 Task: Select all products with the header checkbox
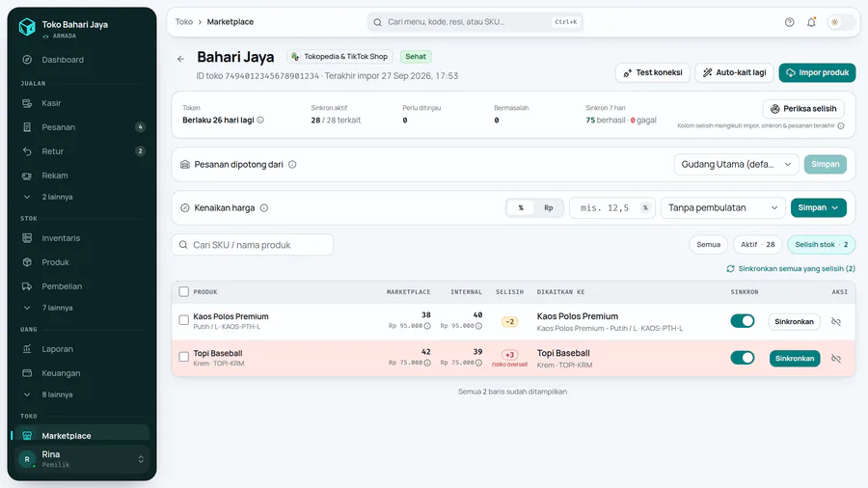[184, 291]
